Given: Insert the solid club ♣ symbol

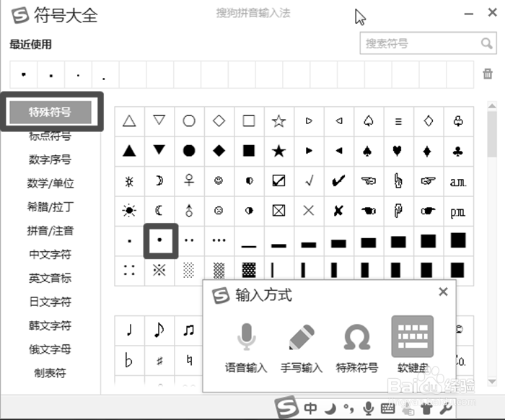Looking at the screenshot, I should coord(458,151).
